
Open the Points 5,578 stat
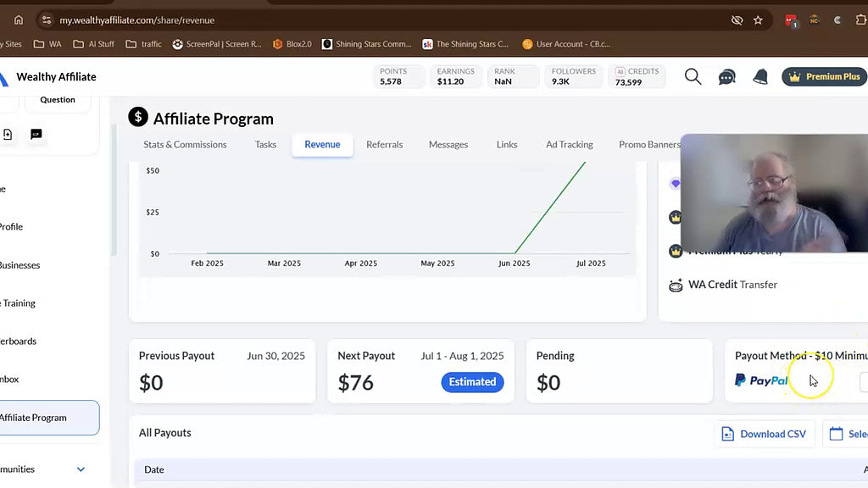398,76
